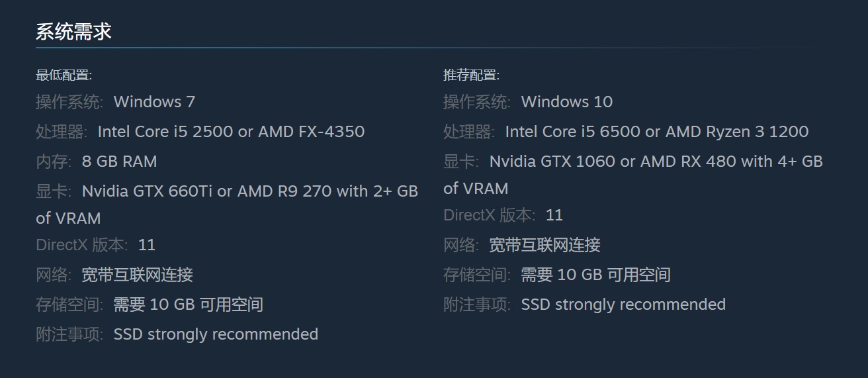Click the Nvidia GTX 660Ti graphics text
Image resolution: width=868 pixels, height=378 pixels.
pyautogui.click(x=249, y=191)
